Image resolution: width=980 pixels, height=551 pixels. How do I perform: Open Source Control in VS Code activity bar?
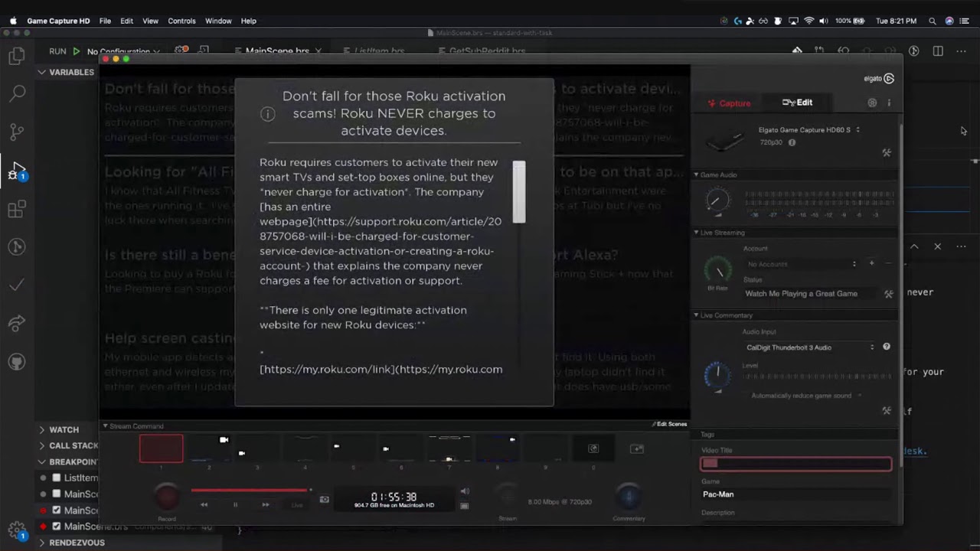pos(17,132)
